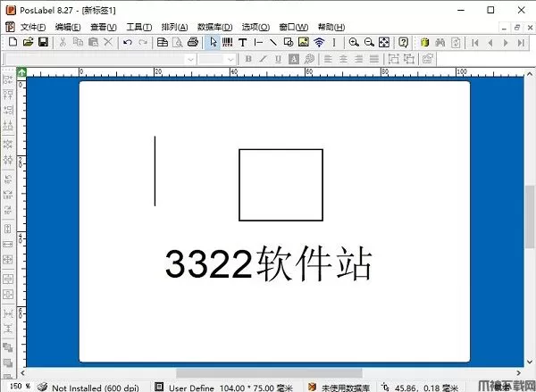Viewport: 536px width, 392px height.
Task: Click green ruler origin arrow button
Action: tap(21, 72)
